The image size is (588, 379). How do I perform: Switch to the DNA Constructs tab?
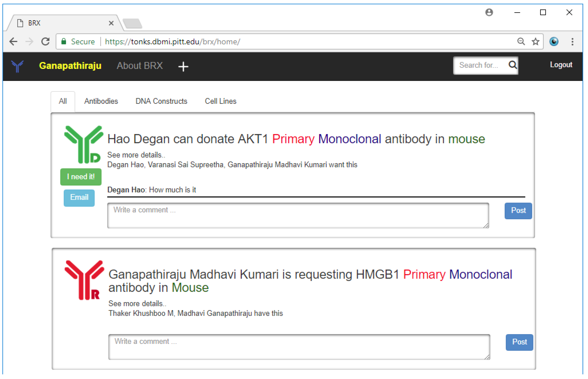pyautogui.click(x=161, y=101)
